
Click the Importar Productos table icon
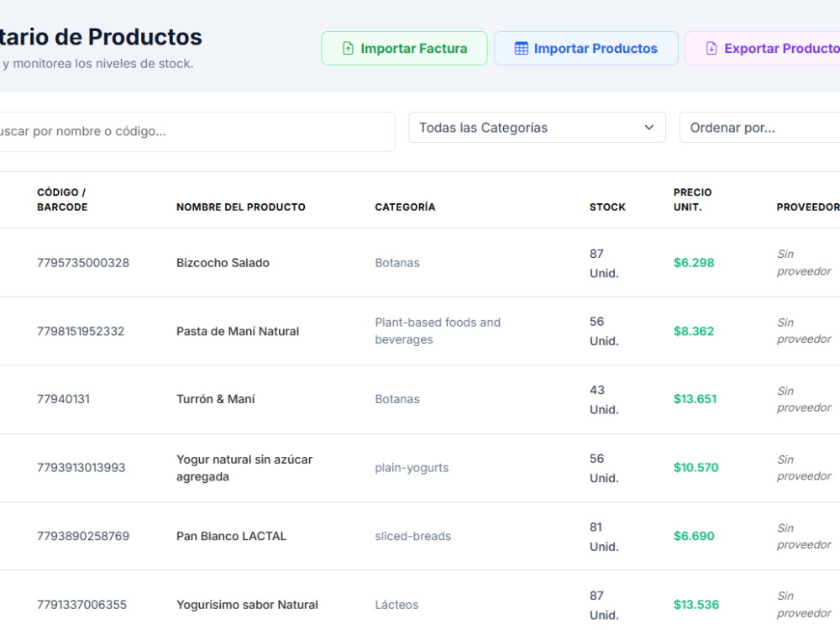[x=521, y=48]
